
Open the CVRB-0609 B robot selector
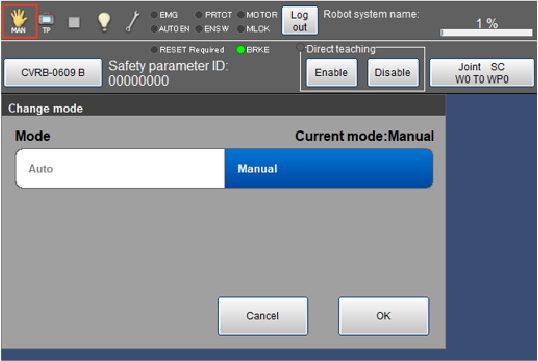[53, 73]
